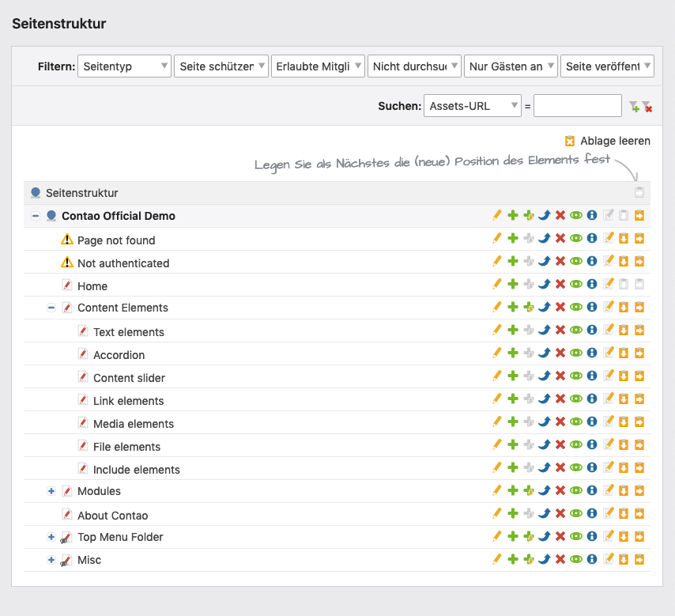Toggle visibility of Page not found
The height and width of the screenshot is (616, 675).
point(576,238)
